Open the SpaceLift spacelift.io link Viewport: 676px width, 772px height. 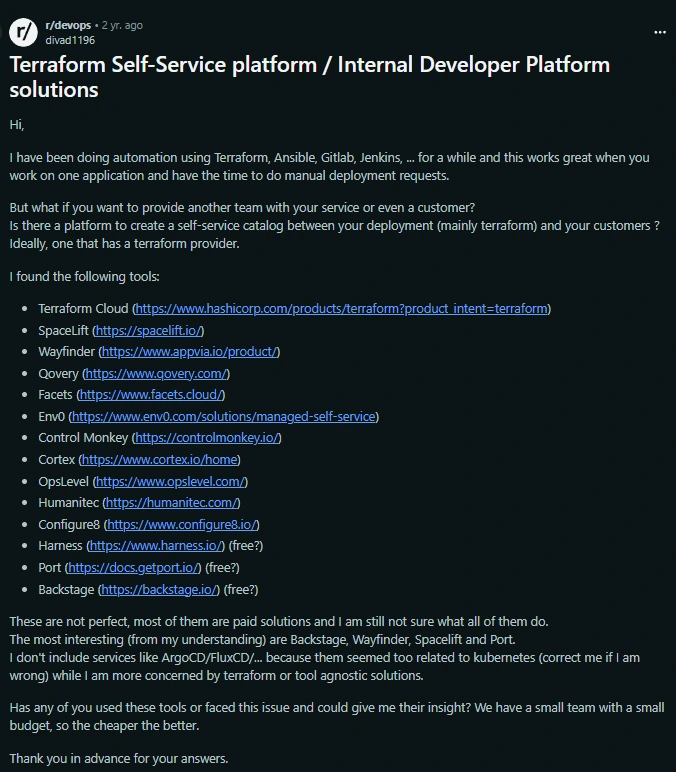(148, 330)
